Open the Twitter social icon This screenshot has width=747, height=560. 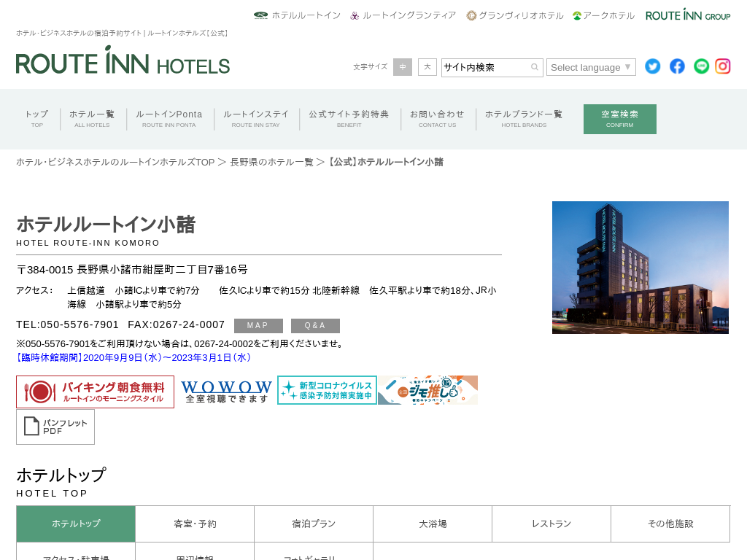[x=653, y=66]
